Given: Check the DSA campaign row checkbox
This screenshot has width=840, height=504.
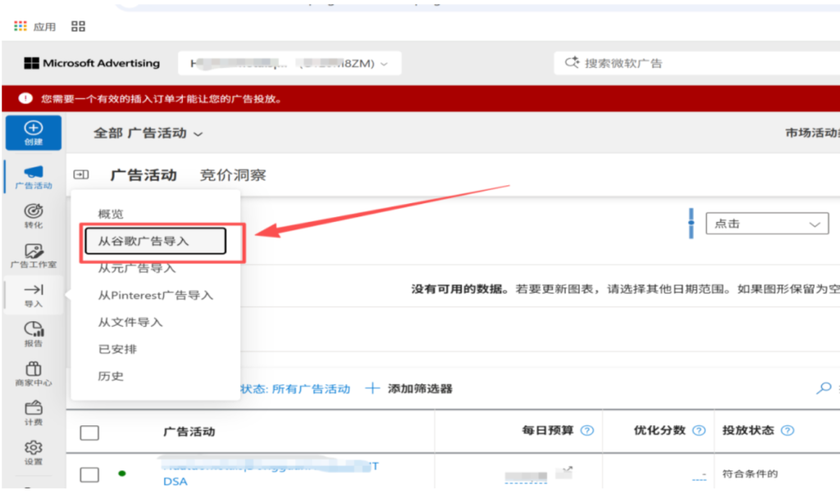Looking at the screenshot, I should pos(89,474).
